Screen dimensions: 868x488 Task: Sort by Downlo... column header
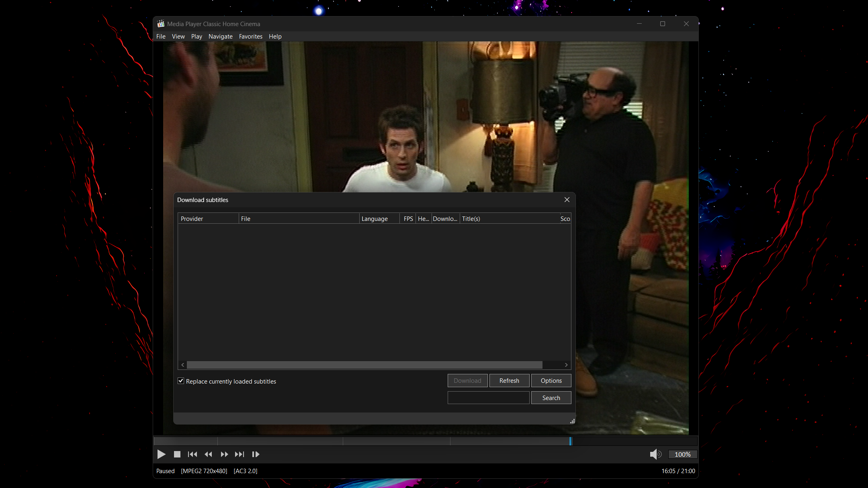pyautogui.click(x=446, y=218)
